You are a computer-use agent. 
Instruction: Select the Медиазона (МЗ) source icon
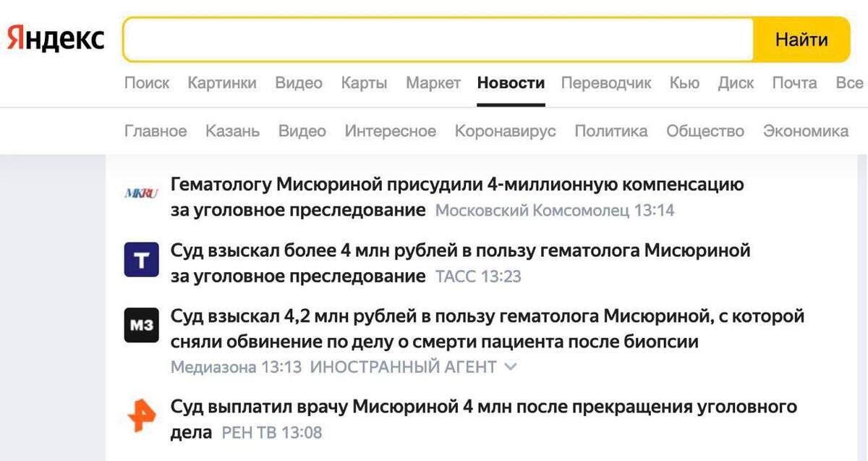141,325
